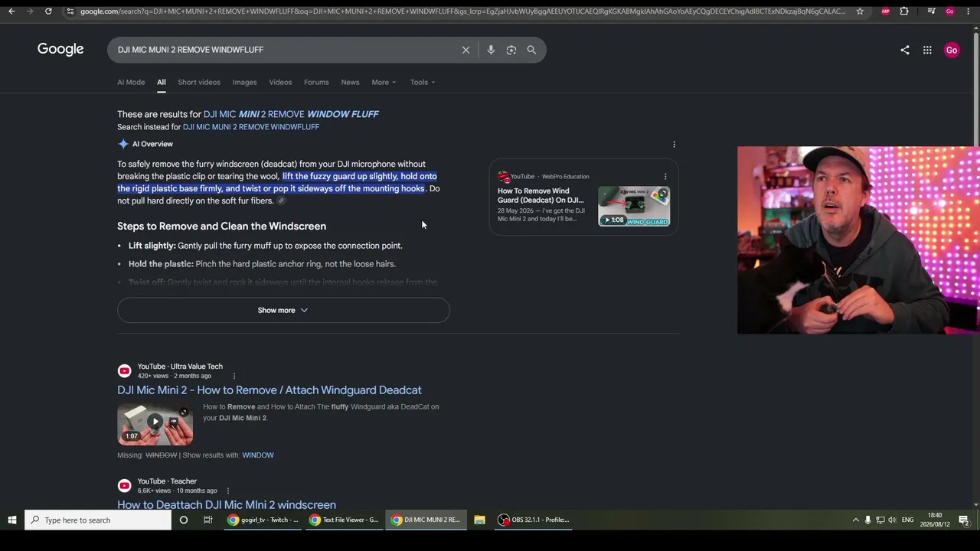Click the source link icon after AI answer

point(281,201)
